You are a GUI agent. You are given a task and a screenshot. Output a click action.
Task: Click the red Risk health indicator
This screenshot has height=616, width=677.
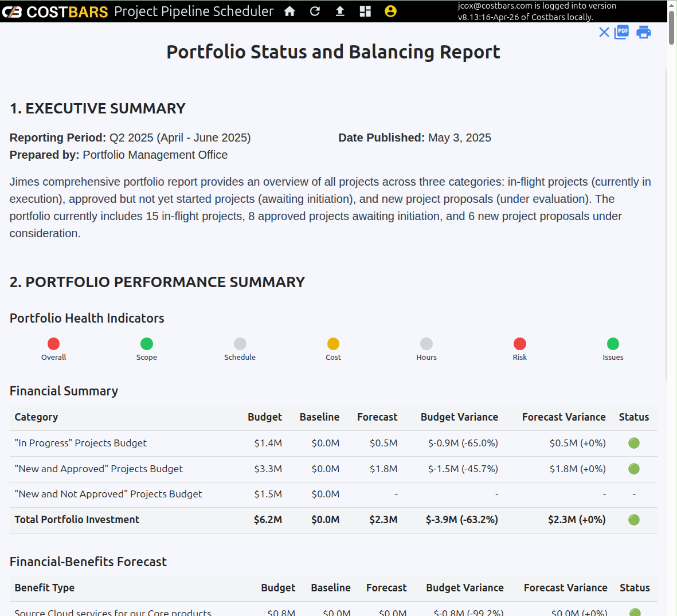click(520, 344)
